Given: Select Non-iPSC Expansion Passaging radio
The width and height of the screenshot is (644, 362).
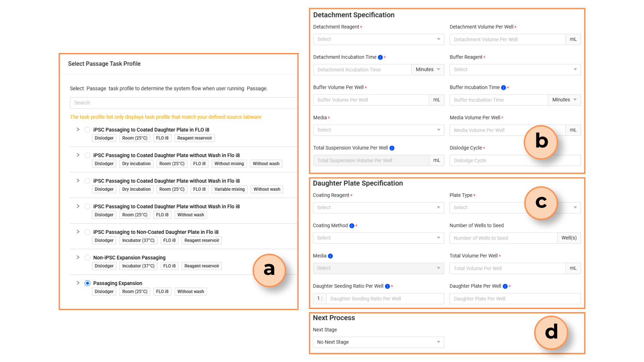Looking at the screenshot, I should 88,257.
